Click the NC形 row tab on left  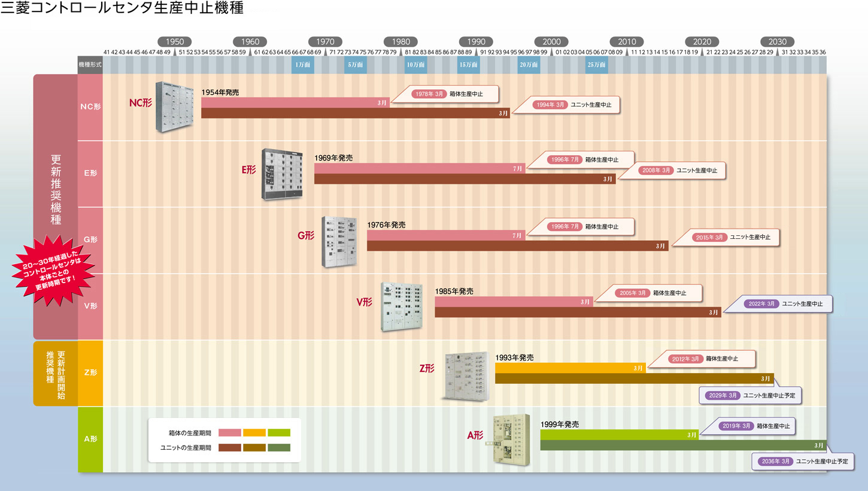pos(90,107)
